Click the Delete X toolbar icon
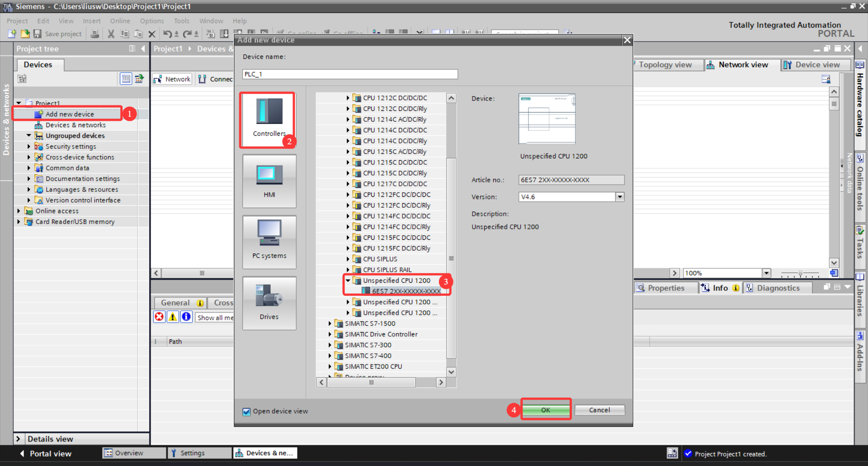868x466 pixels. (x=152, y=33)
